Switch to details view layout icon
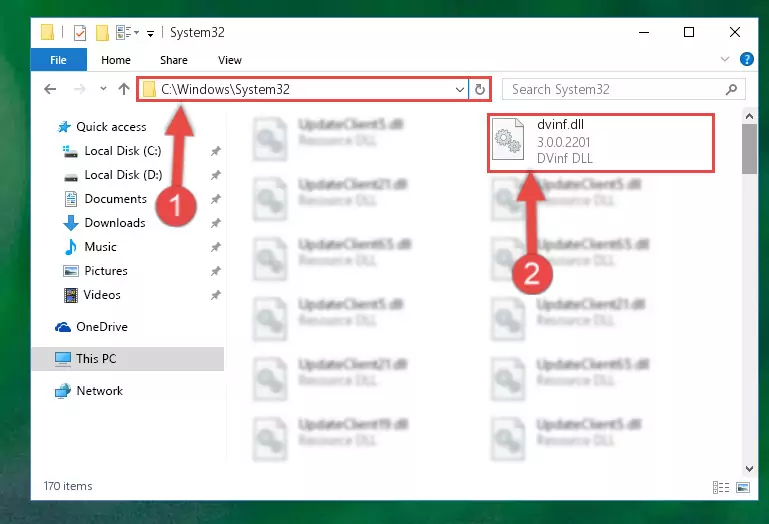This screenshot has width=769, height=524. click(x=720, y=487)
